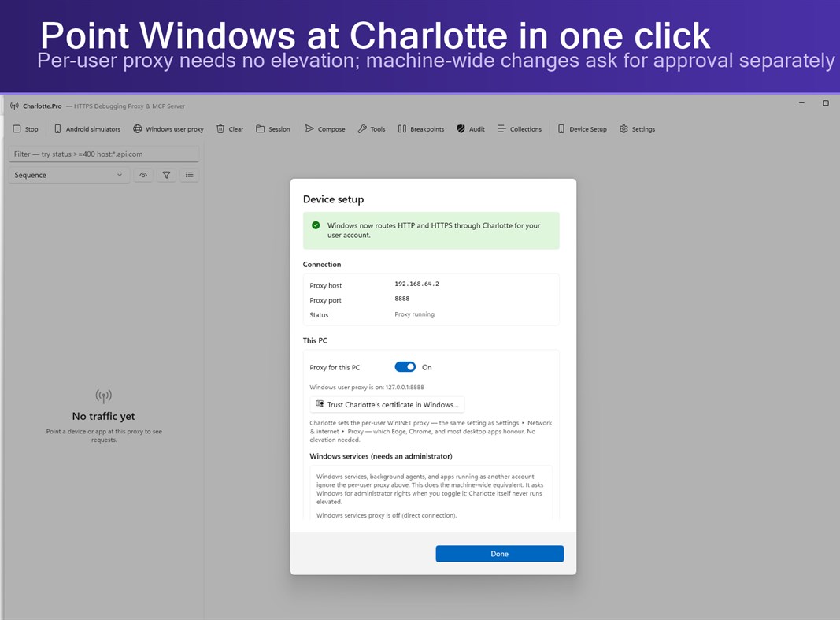Toggle Windows user proxy in the toolbar

pyautogui.click(x=168, y=129)
